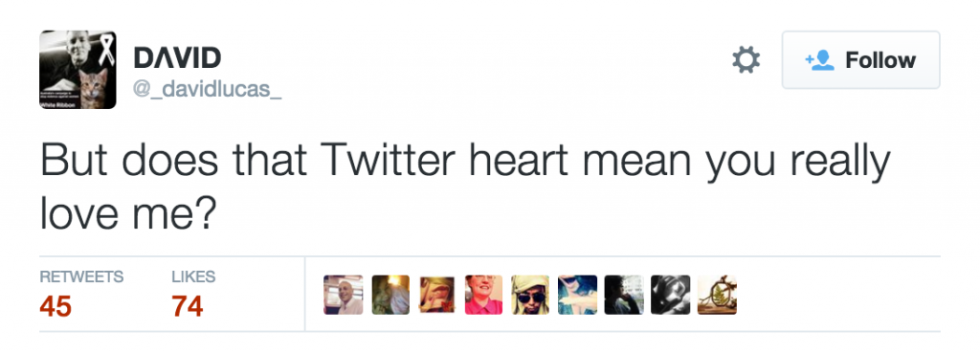Click the add-person icon inside Follow
The height and width of the screenshot is (352, 980).
pos(820,60)
